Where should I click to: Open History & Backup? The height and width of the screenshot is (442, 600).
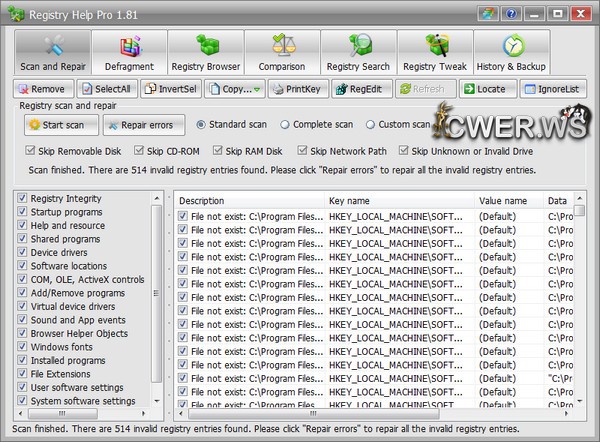[511, 53]
